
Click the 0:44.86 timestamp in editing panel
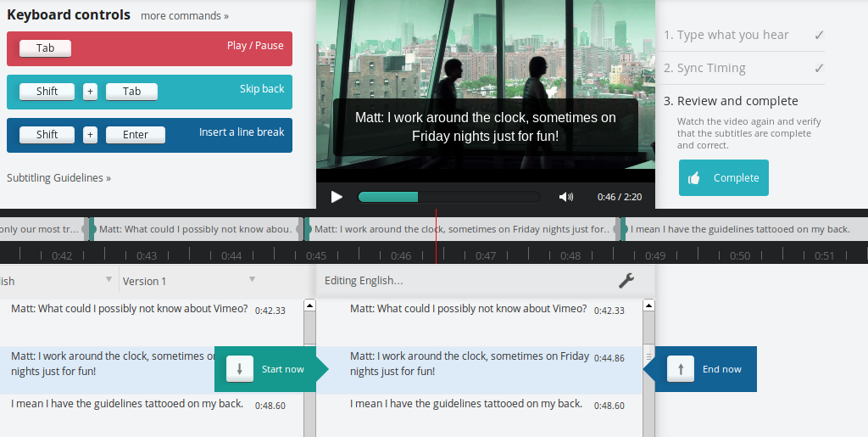609,358
